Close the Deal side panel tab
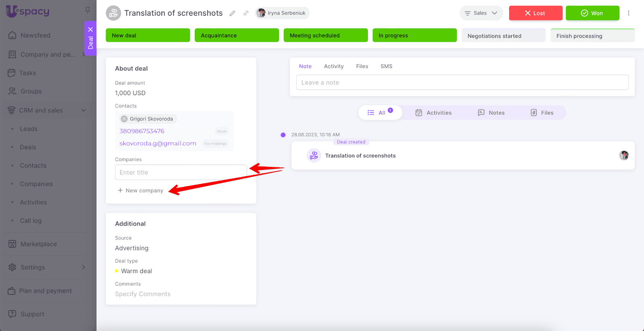This screenshot has height=331, width=644. click(91, 29)
